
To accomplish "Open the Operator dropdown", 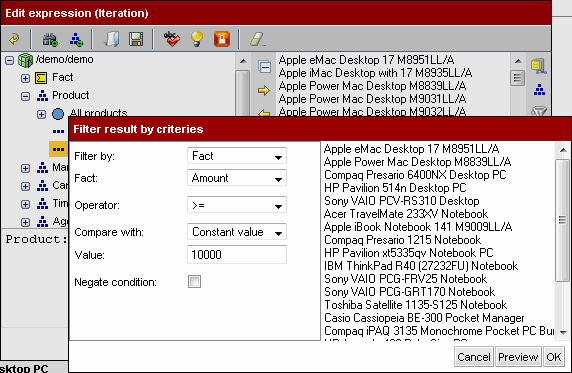I will [237, 205].
